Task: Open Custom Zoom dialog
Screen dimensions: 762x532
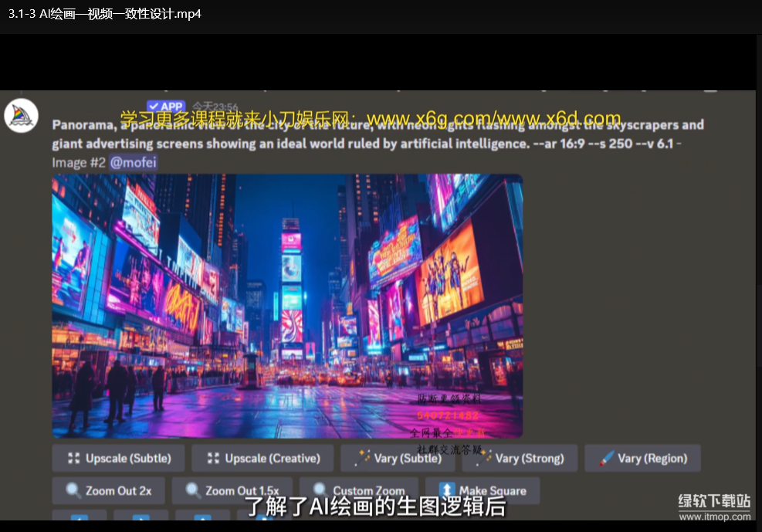Action: pyautogui.click(x=359, y=491)
